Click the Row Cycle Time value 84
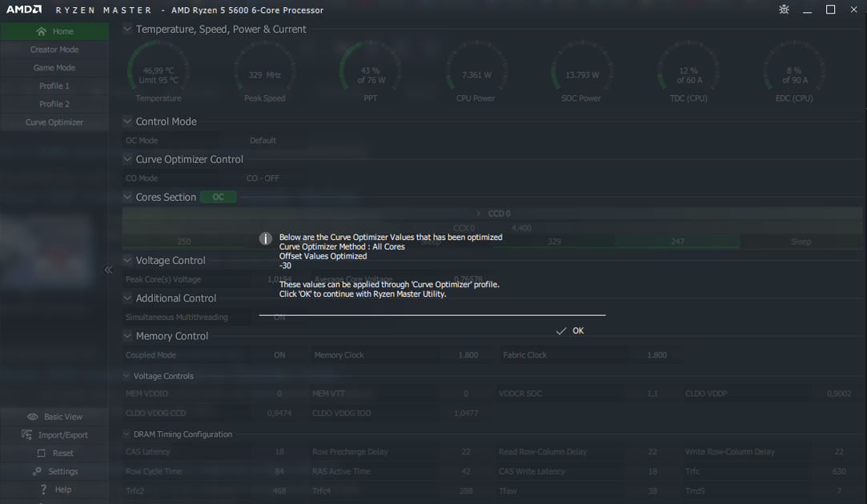Viewport: 867px width, 504px height. 279,471
